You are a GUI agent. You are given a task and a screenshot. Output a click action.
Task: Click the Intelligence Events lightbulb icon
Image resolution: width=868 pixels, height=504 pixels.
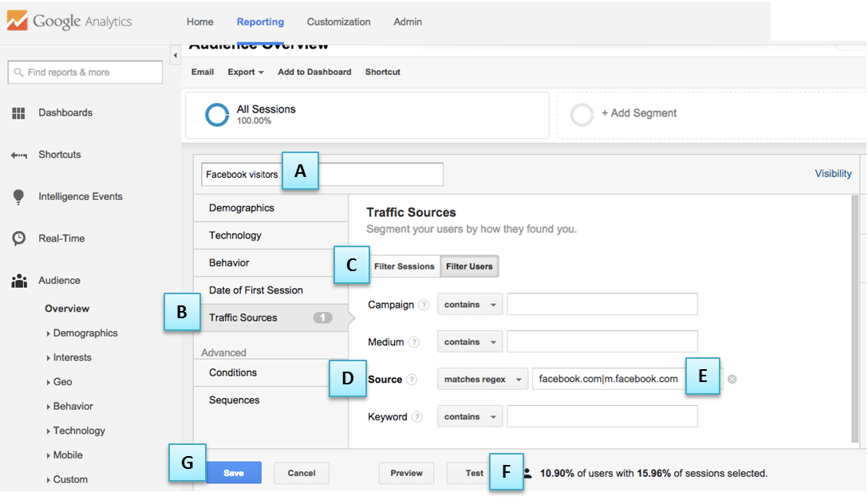tap(19, 197)
